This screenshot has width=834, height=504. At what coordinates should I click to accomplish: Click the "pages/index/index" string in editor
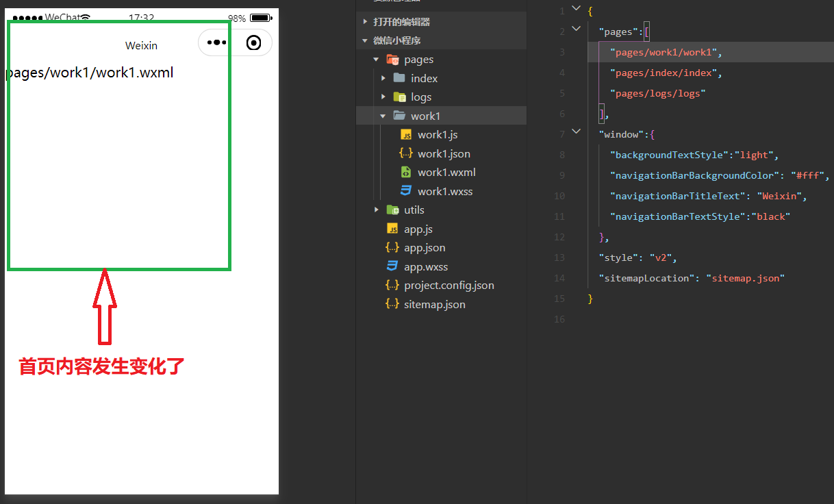(663, 73)
